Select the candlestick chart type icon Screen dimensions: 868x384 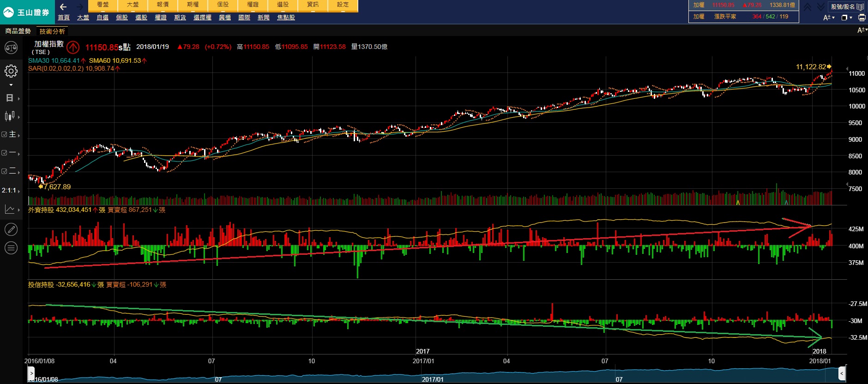[9, 116]
